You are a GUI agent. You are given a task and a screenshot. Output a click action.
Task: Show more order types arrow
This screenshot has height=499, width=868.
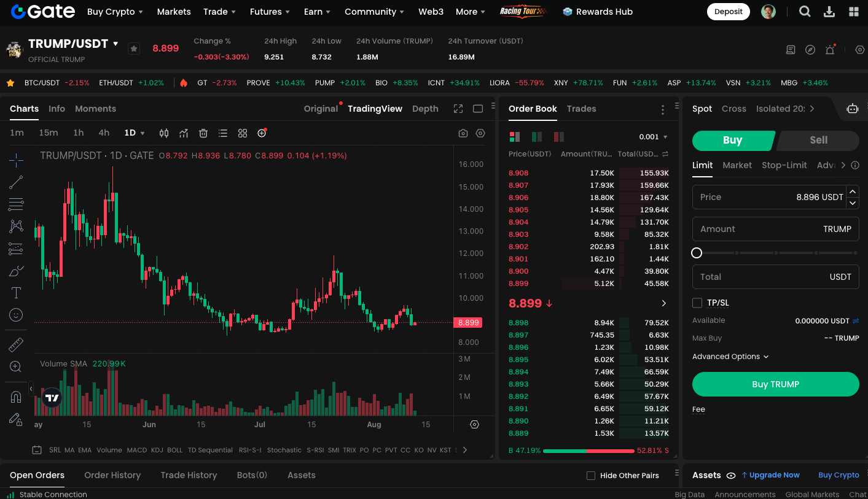(843, 165)
